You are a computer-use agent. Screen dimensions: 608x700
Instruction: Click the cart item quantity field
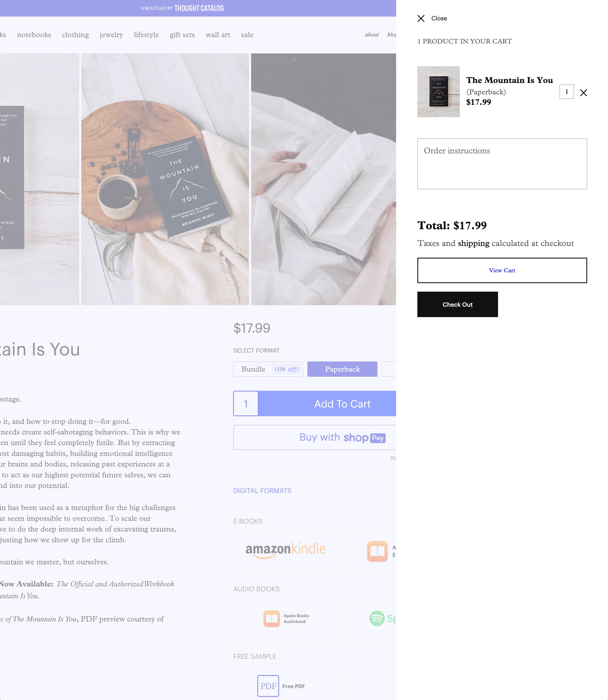pyautogui.click(x=566, y=92)
